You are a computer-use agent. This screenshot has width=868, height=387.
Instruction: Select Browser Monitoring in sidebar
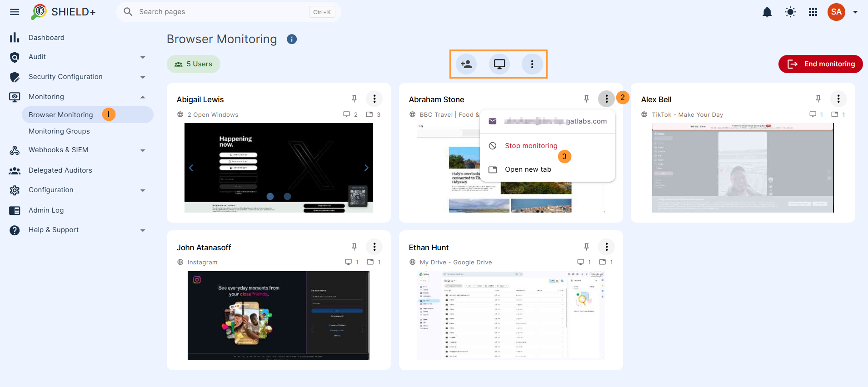(x=88, y=115)
